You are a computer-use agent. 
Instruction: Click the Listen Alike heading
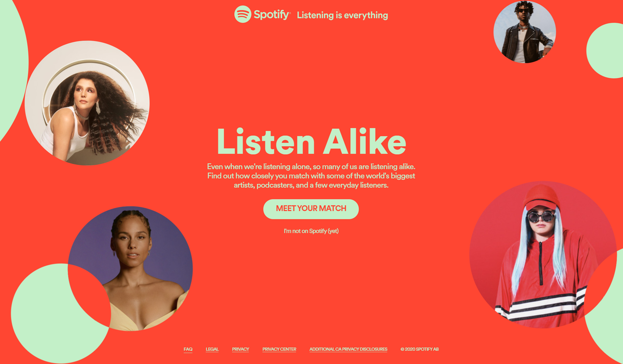click(311, 142)
